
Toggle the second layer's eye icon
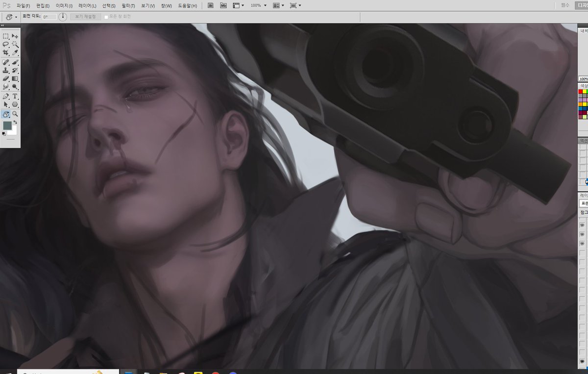[583, 234]
